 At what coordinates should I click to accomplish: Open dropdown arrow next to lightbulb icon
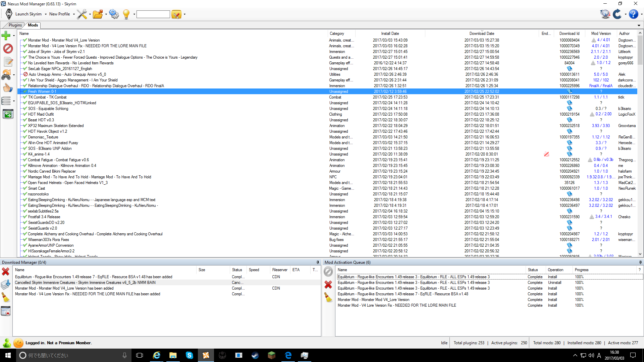(x=134, y=14)
